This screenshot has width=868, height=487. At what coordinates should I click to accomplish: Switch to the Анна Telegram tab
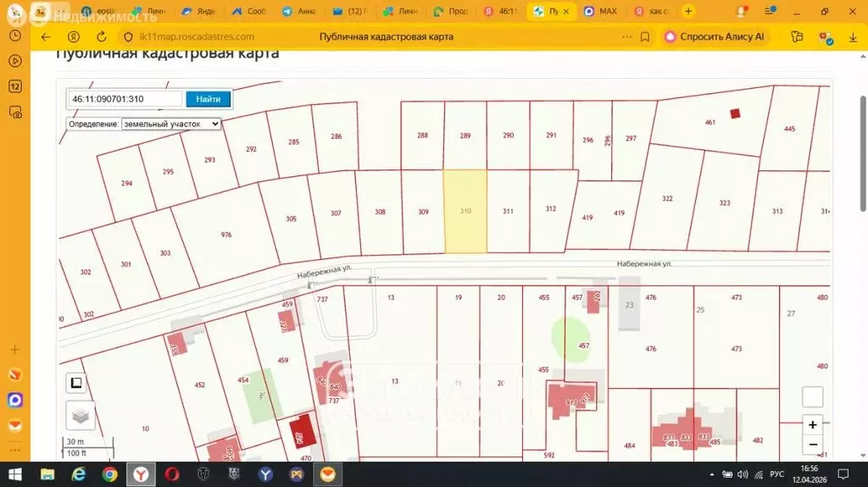pyautogui.click(x=303, y=12)
